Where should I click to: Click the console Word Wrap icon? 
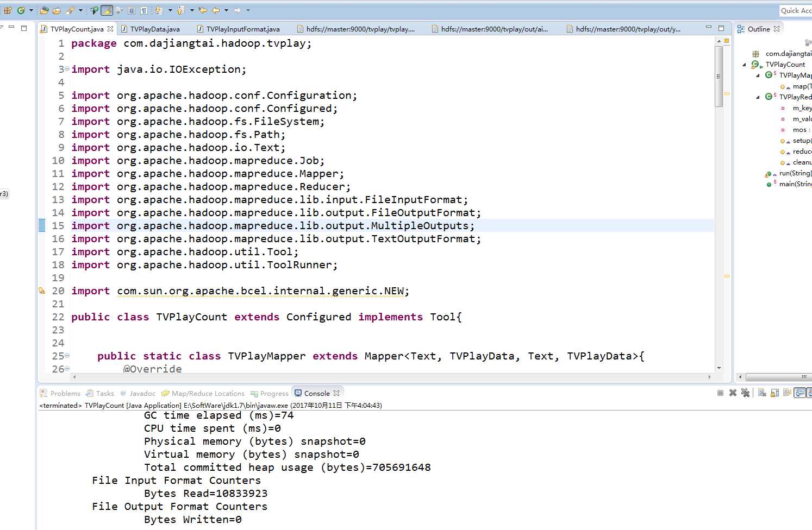tap(787, 393)
